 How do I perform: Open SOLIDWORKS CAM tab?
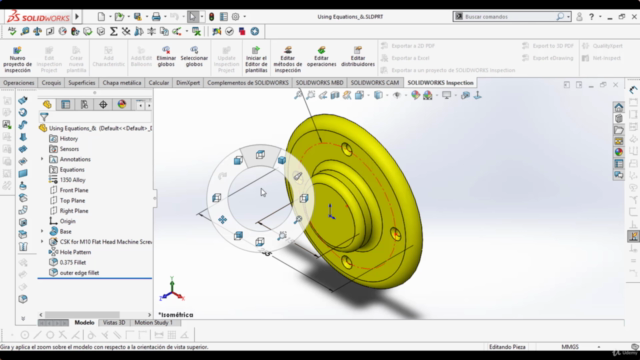pos(375,82)
